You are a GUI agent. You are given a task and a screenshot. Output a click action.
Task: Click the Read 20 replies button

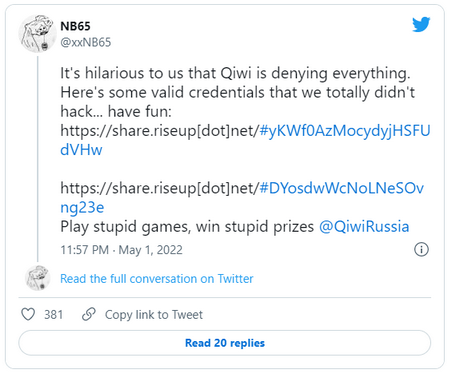tap(225, 343)
